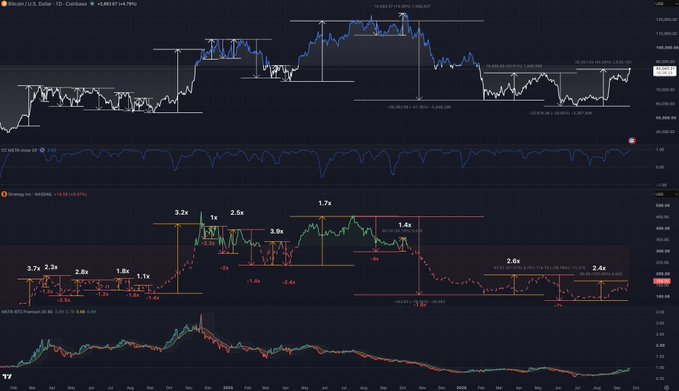Select the red -2x annotation
This screenshot has width=679, height=391.
coord(224,268)
